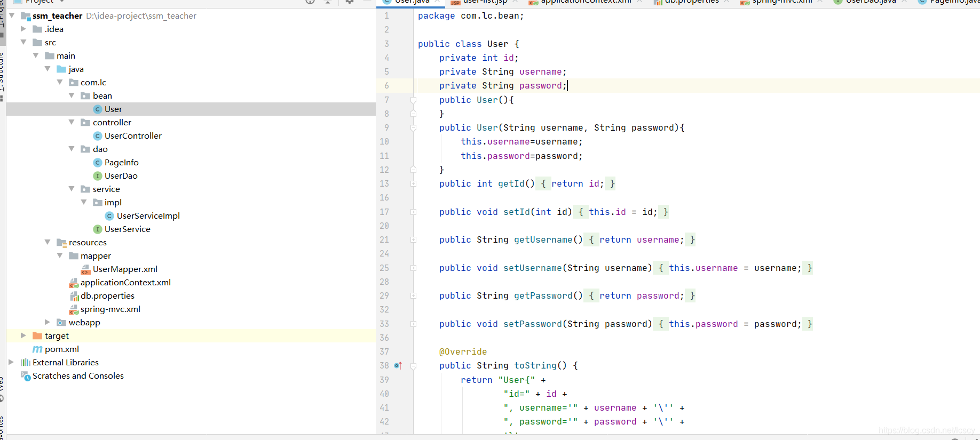Click the dao package icon
The height and width of the screenshot is (440, 980).
[x=85, y=149]
